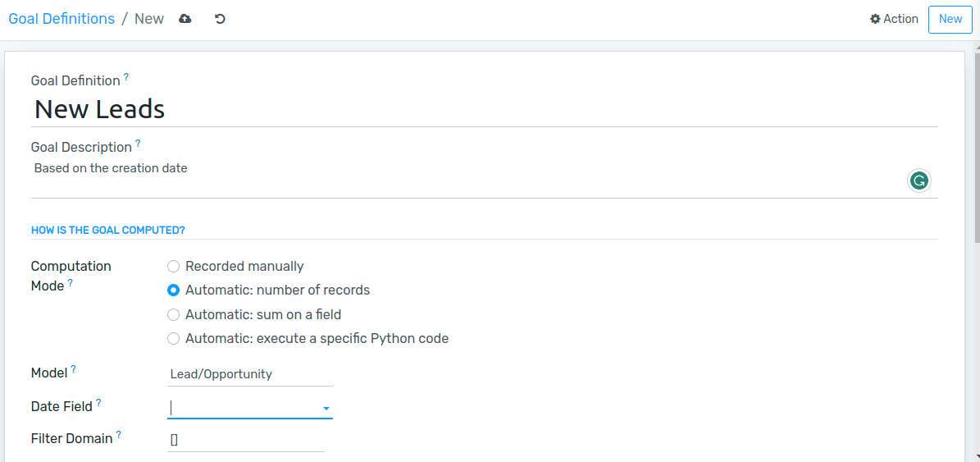Click the Grammarly icon in description field
This screenshot has width=980, height=462.
pyautogui.click(x=918, y=181)
